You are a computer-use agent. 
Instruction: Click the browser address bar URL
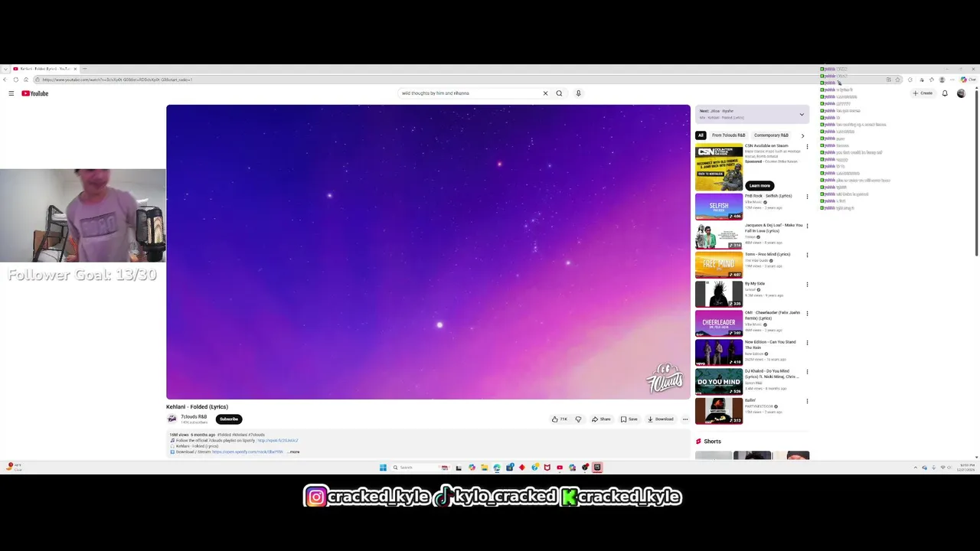coord(117,80)
